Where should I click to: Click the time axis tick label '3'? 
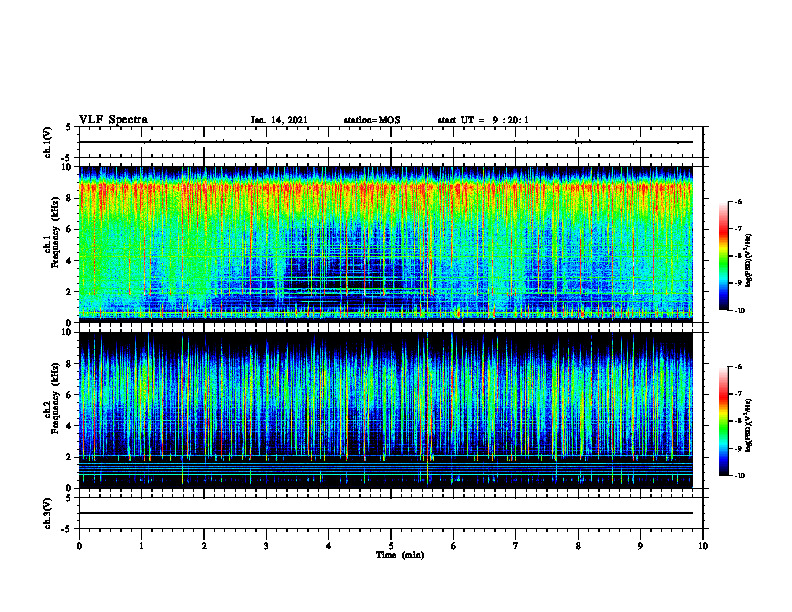(x=266, y=545)
